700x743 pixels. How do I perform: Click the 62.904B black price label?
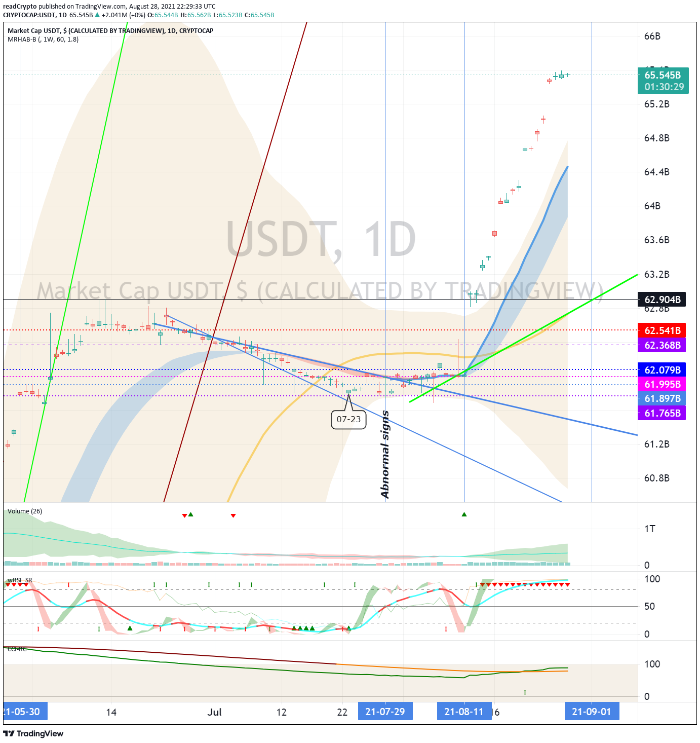pyautogui.click(x=662, y=300)
